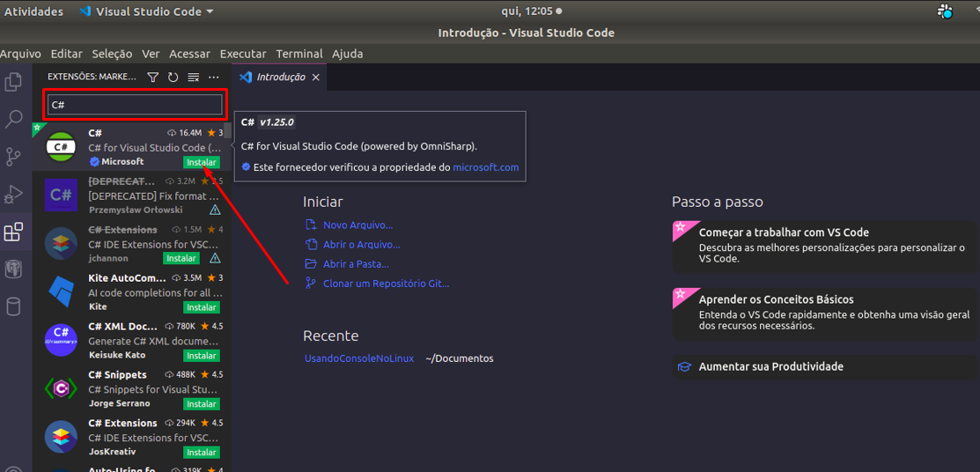Image resolution: width=980 pixels, height=472 pixels.
Task: Click the Clonar Repositório branch icon
Action: point(311,284)
